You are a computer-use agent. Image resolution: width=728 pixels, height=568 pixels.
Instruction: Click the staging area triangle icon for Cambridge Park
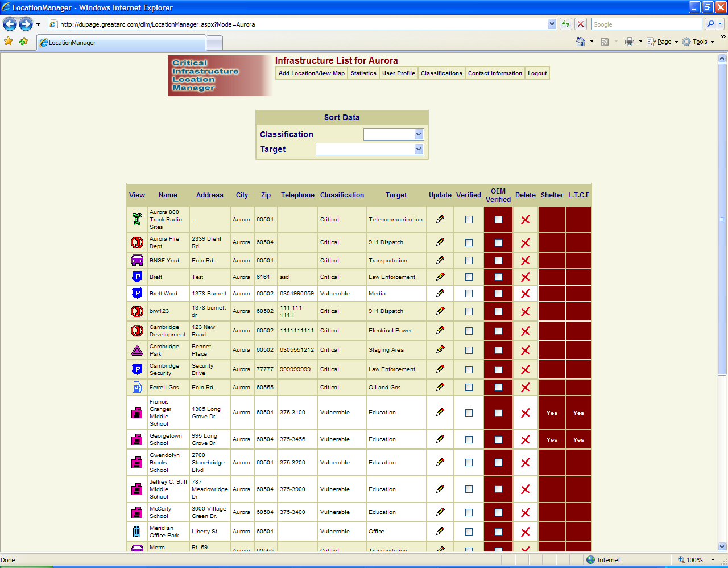pyautogui.click(x=137, y=350)
